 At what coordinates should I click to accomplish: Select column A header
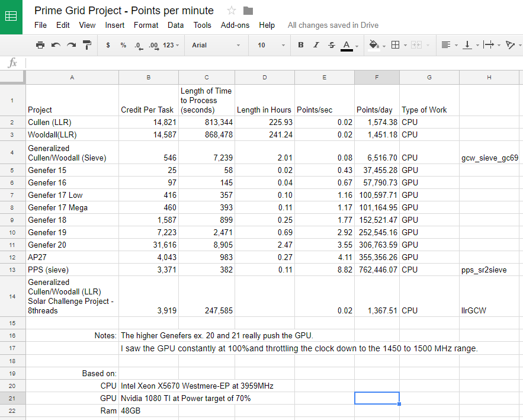[72, 78]
